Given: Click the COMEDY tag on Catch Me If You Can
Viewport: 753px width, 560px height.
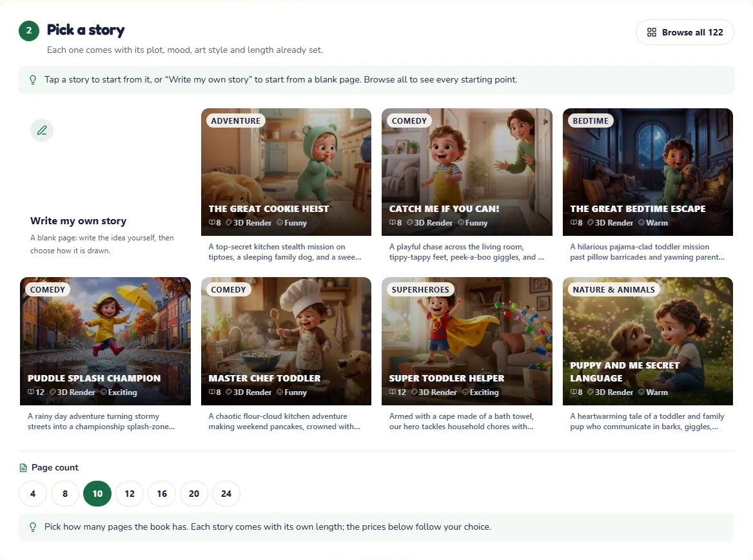Looking at the screenshot, I should coord(409,121).
